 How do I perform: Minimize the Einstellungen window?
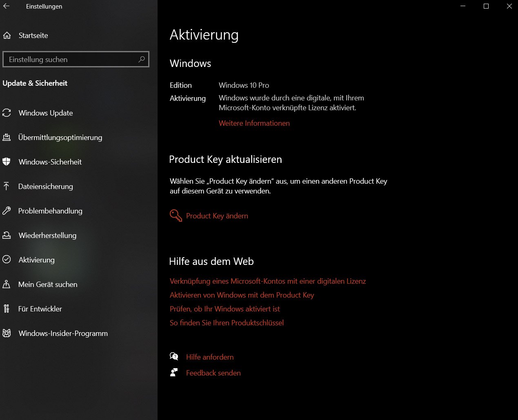coord(463,7)
